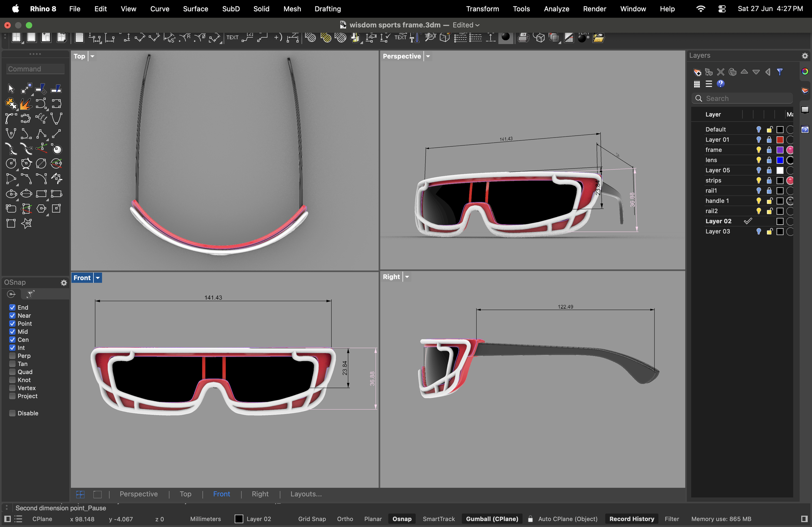This screenshot has width=812, height=527.
Task: Toggle Record History in status bar
Action: (x=632, y=519)
